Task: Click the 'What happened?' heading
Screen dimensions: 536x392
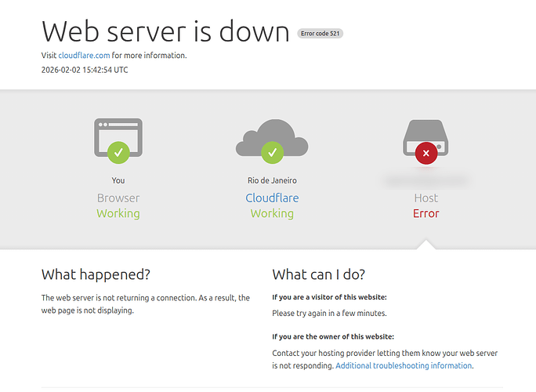Action: [x=96, y=274]
